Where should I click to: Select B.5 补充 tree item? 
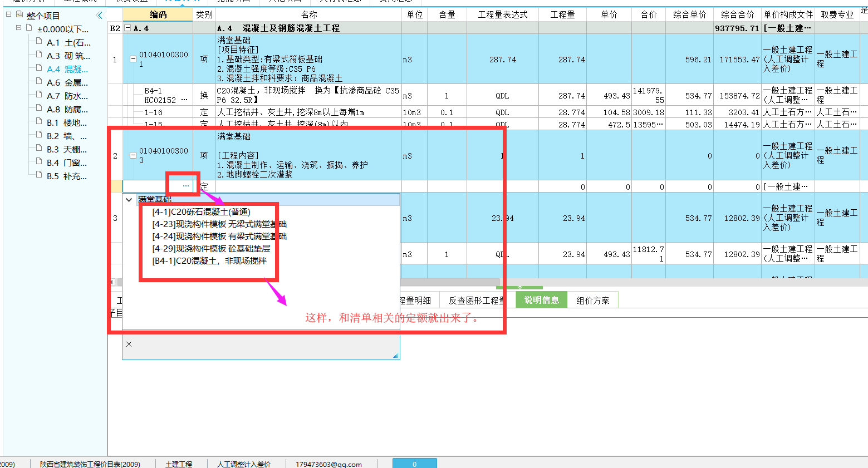click(67, 176)
